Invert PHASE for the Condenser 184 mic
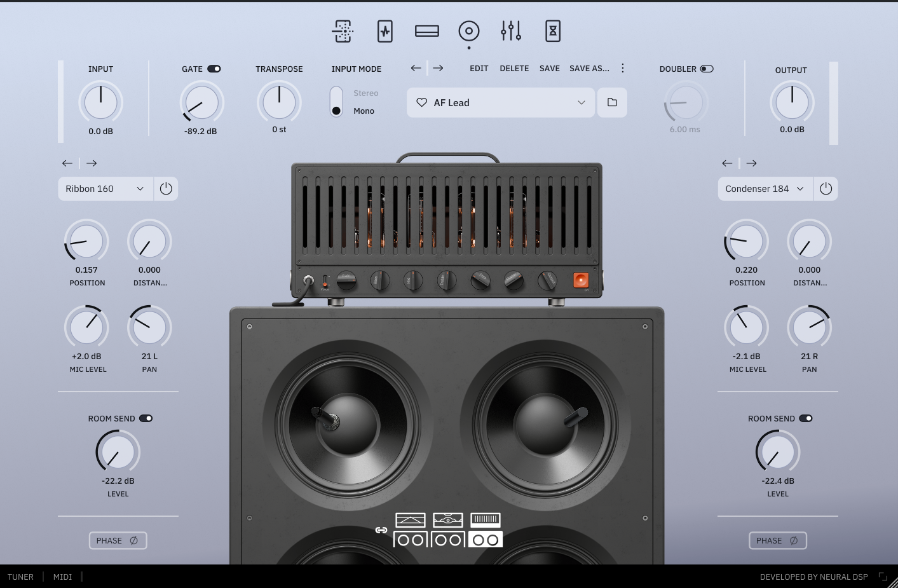 [x=778, y=540]
